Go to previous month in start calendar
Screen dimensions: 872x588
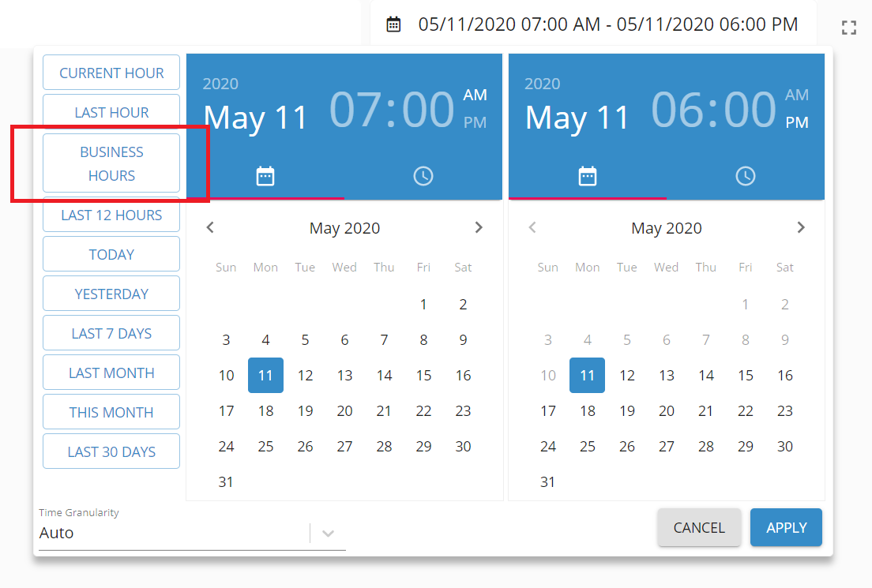pos(210,228)
